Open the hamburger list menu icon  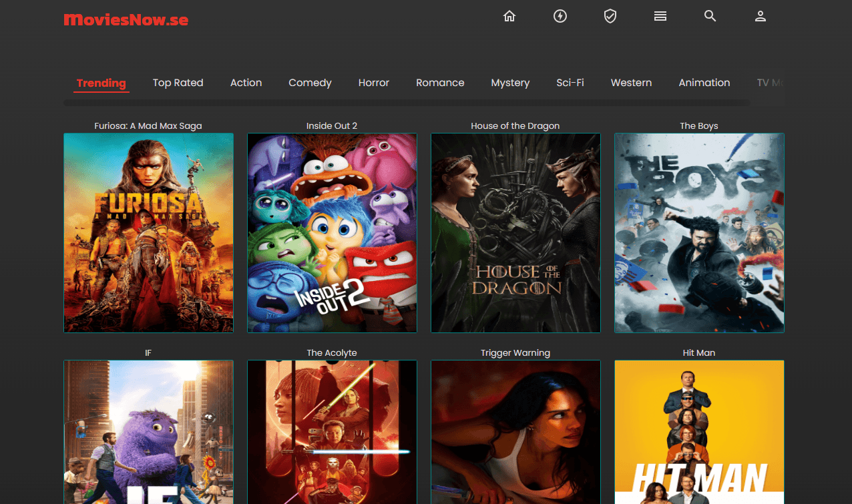pyautogui.click(x=660, y=17)
